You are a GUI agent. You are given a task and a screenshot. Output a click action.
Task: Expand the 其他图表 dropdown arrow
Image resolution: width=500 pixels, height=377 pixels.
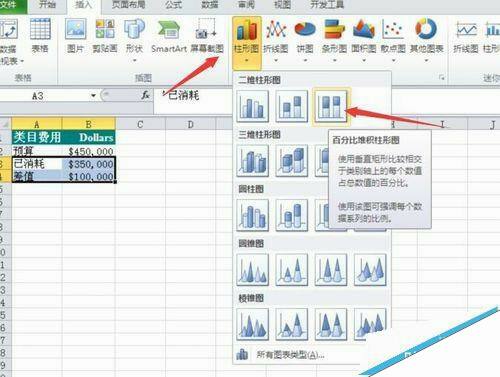427,60
